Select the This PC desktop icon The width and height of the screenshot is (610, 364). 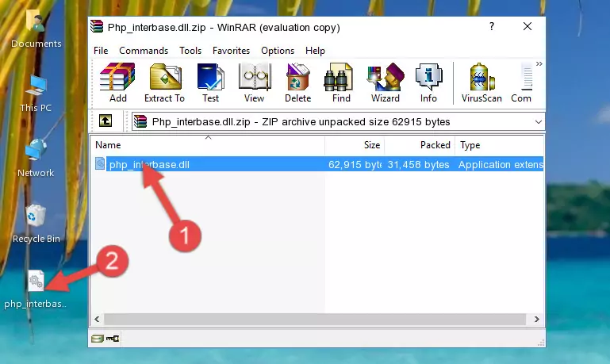[x=36, y=94]
